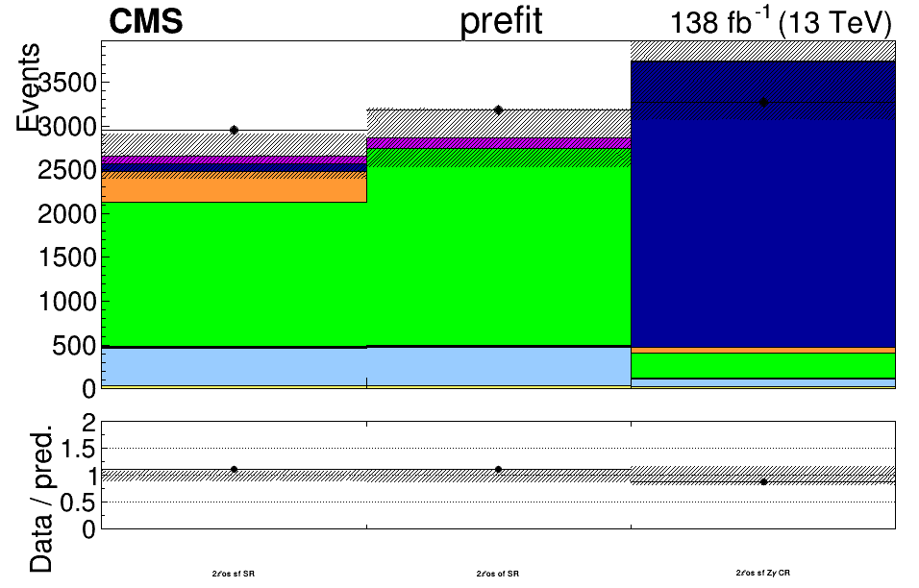Click the hatched uncertainty band atop Zγ CR bin
919x588 pixels.
(763, 81)
